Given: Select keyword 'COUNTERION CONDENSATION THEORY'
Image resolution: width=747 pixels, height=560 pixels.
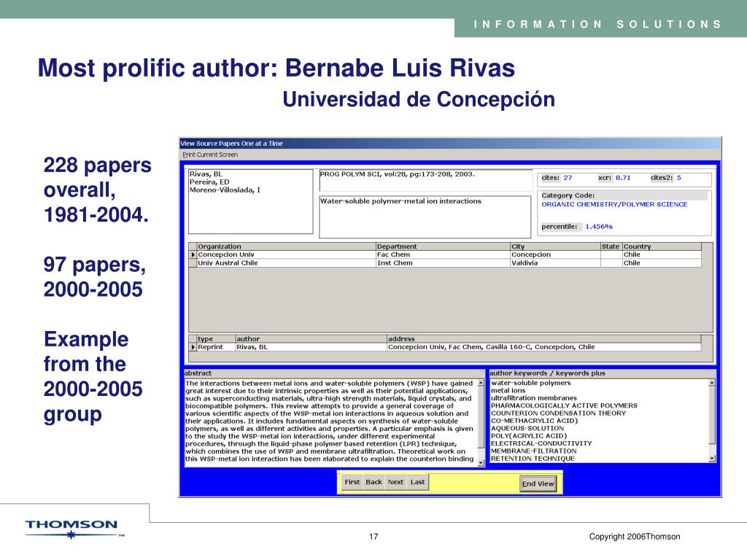Looking at the screenshot, I should [x=558, y=413].
